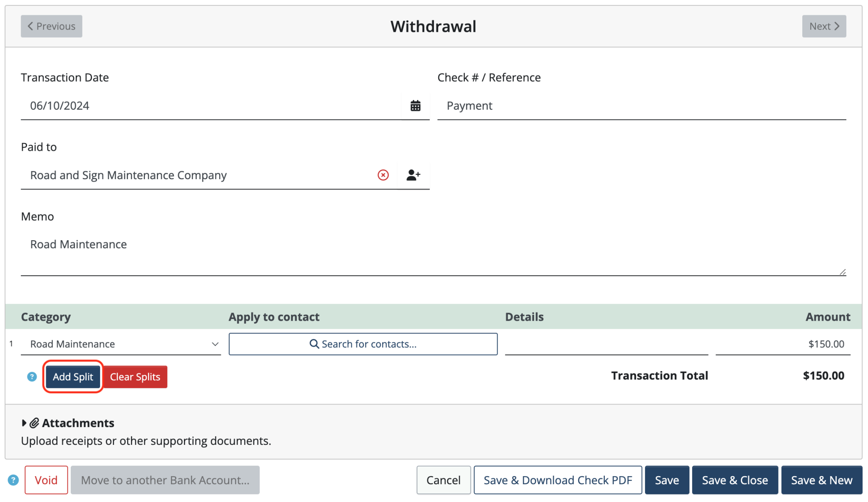Go to the Previous transaction
The image size is (868, 502).
[x=51, y=26]
